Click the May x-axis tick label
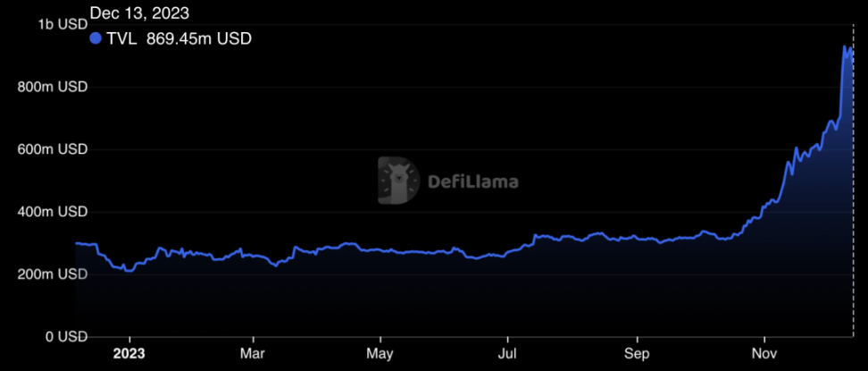The height and width of the screenshot is (371, 868). [380, 354]
